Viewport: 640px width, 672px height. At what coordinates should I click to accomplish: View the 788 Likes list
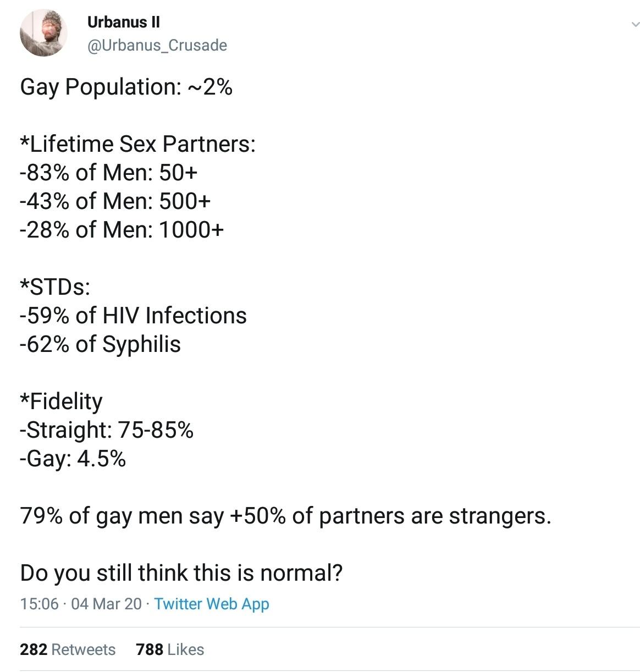pos(170,649)
